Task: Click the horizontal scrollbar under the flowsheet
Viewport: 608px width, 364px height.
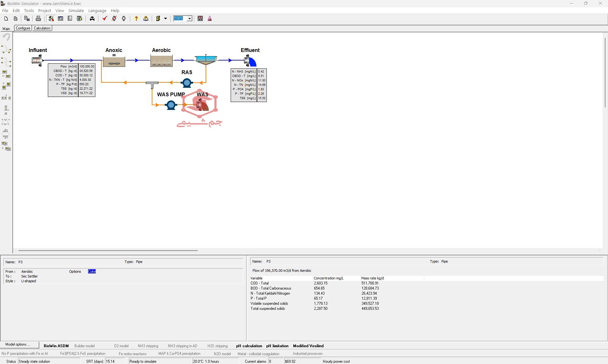Action: coord(108,251)
